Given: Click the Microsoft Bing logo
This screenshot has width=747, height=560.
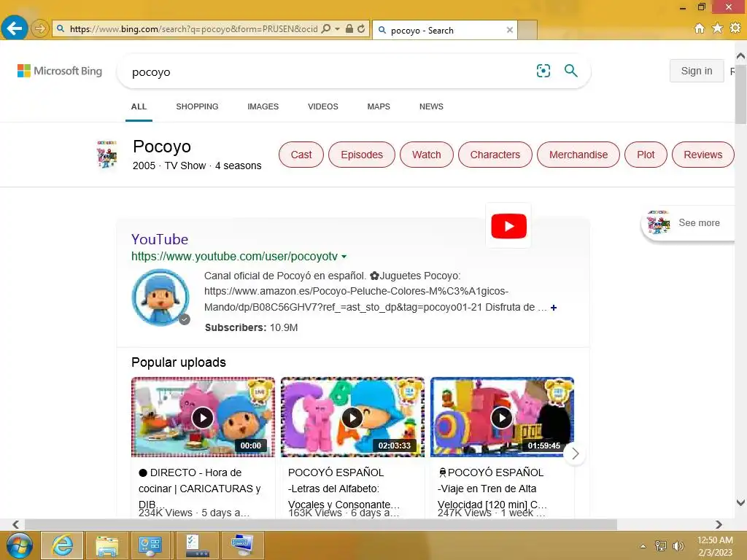Looking at the screenshot, I should [60, 71].
